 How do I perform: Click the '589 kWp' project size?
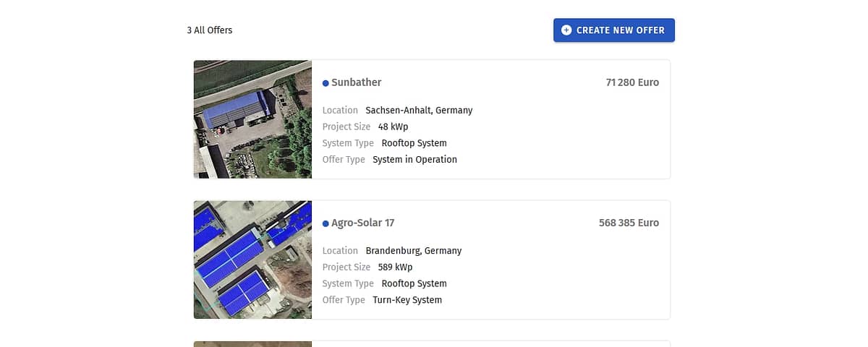395,267
